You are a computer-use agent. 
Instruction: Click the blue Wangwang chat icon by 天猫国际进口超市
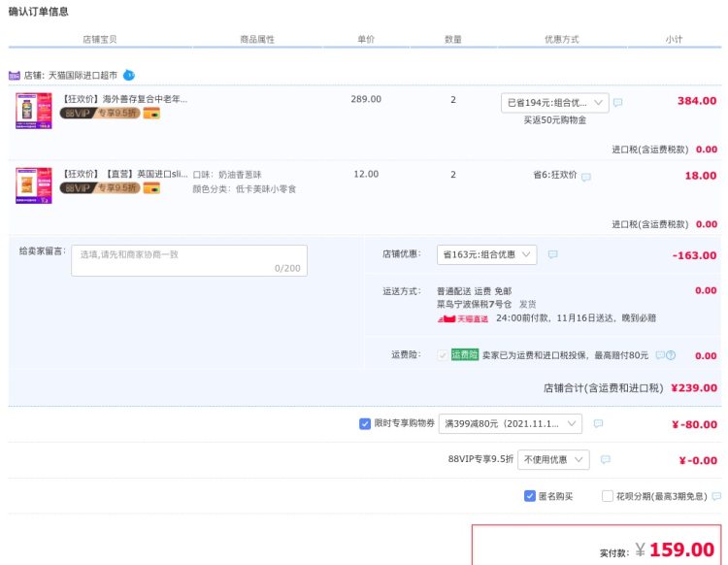point(128,75)
